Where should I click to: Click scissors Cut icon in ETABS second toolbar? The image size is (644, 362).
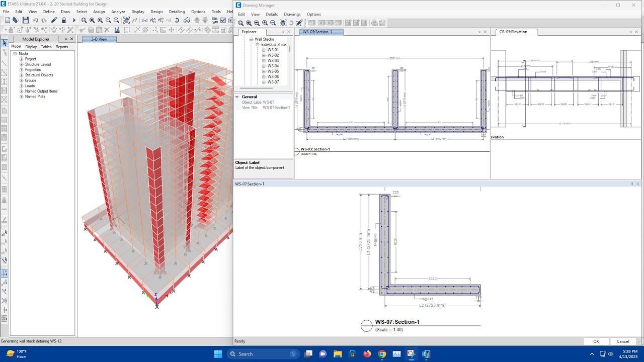82,30
